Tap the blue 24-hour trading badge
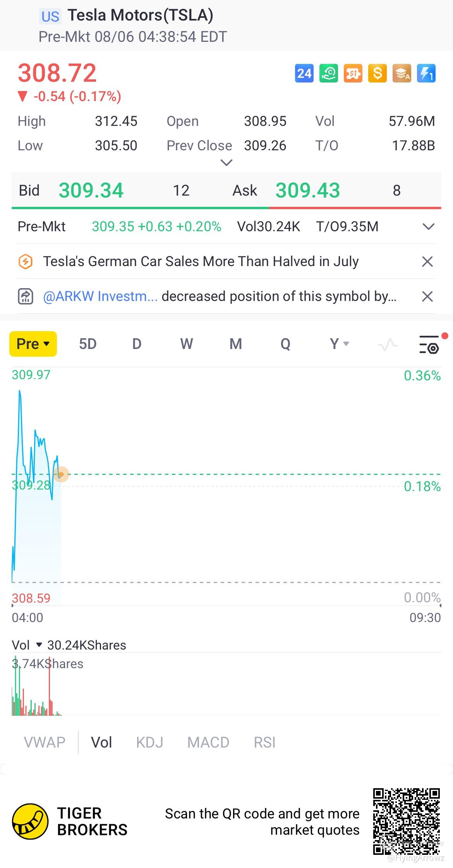This screenshot has height=868, width=453. [304, 73]
